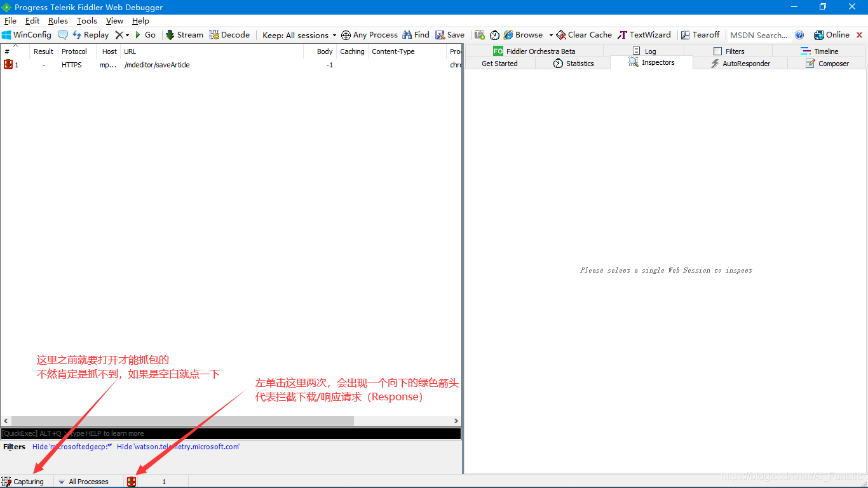Click the QuickExec command box
The height and width of the screenshot is (488, 868).
[231, 433]
